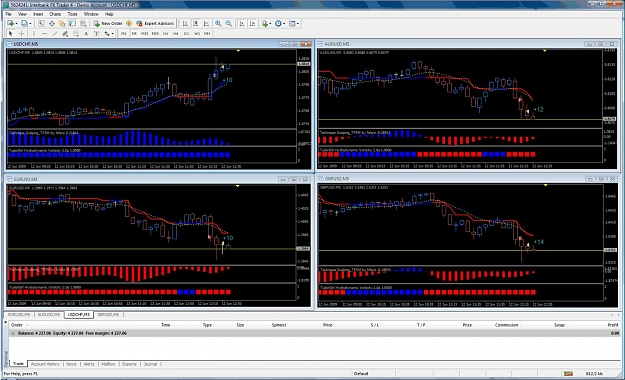Expand the Indicators dropdown arrow

(270, 24)
